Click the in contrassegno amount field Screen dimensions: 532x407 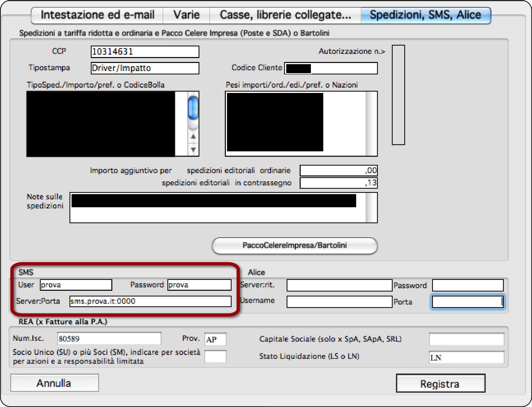click(338, 183)
